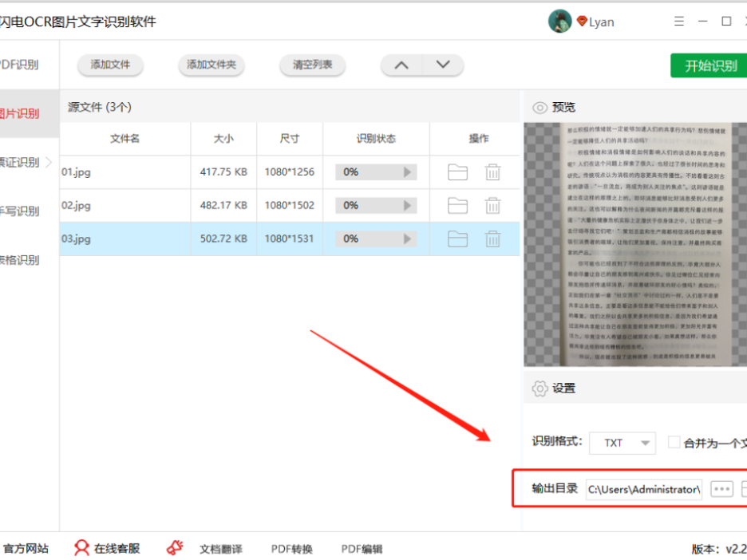747x560 pixels.
Task: Click the 清空列表 button
Action: [312, 65]
